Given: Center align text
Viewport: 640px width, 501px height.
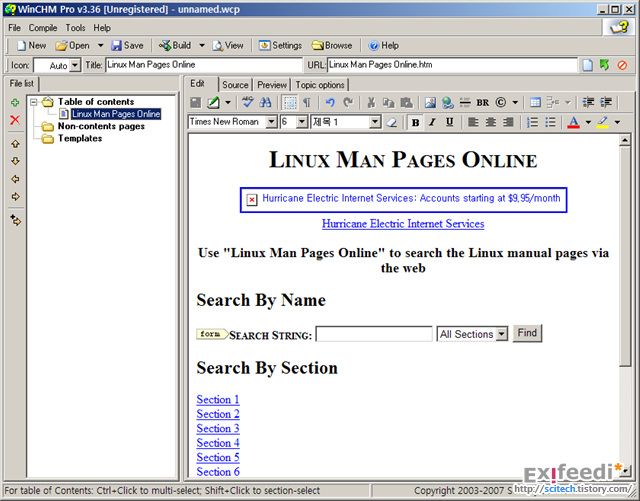Looking at the screenshot, I should tap(491, 122).
